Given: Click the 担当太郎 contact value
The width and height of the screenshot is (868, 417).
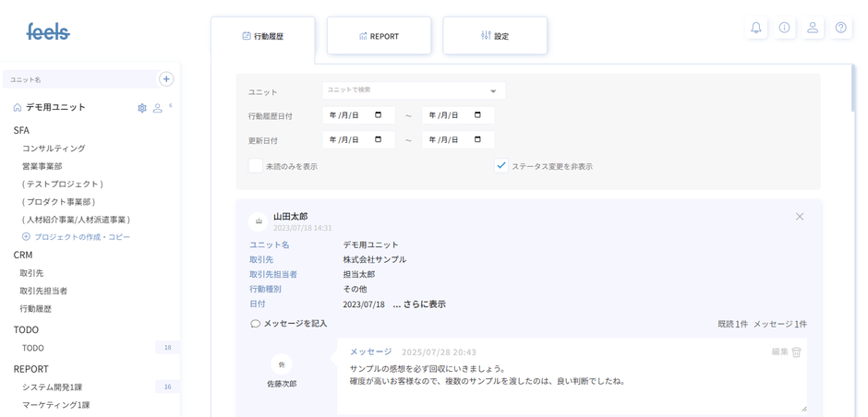Looking at the screenshot, I should coord(358,274).
